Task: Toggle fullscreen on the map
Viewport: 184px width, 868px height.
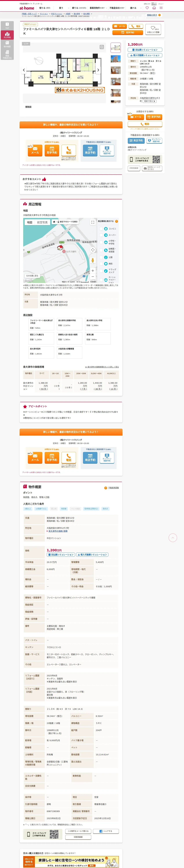Action: 93,222
